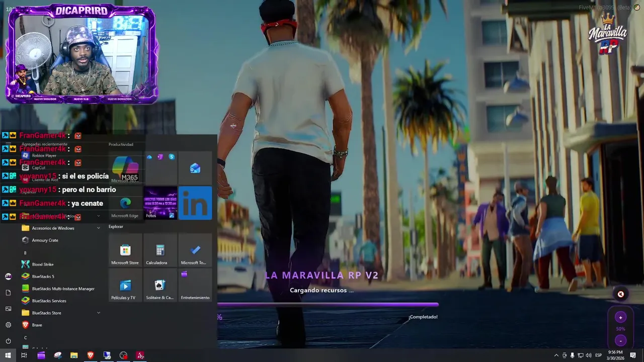The width and height of the screenshot is (644, 362).
Task: Open the Fotos tile
Action: point(160,203)
